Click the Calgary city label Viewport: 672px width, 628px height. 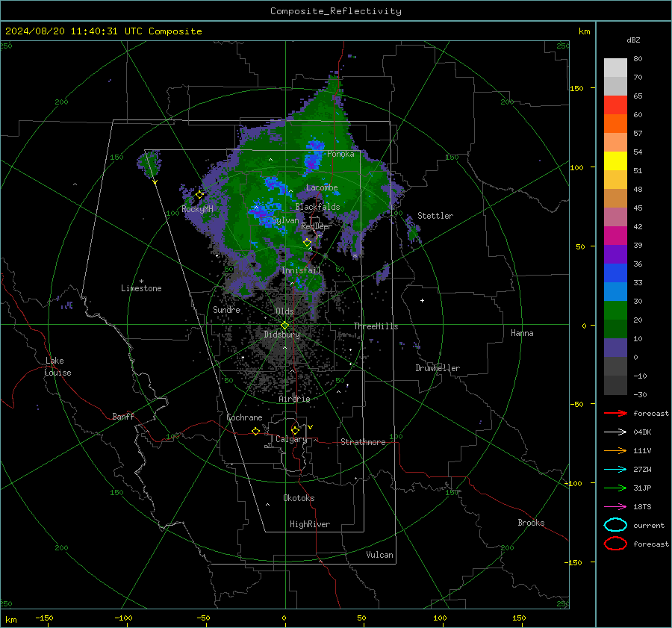pos(291,439)
